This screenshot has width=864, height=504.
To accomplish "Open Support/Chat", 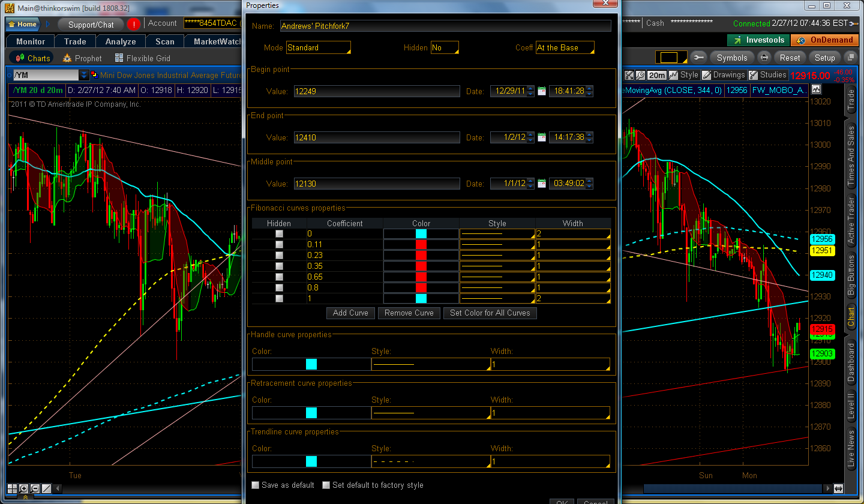I will [x=91, y=25].
